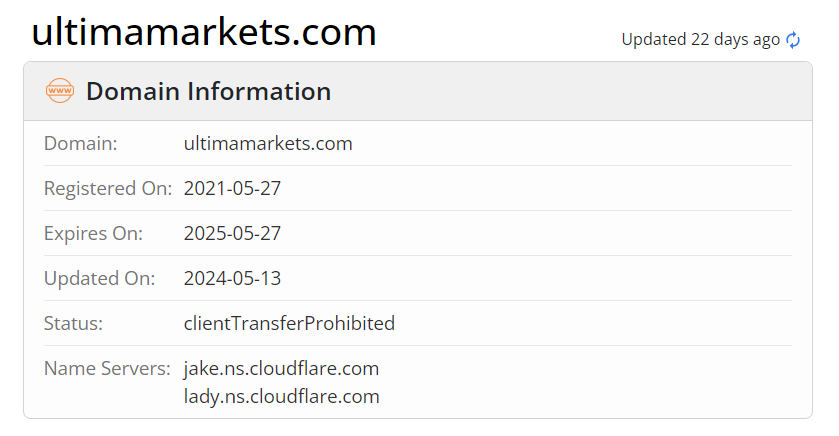Click the refresh icon beside Updated text
This screenshot has height=436, width=839.
click(x=793, y=40)
